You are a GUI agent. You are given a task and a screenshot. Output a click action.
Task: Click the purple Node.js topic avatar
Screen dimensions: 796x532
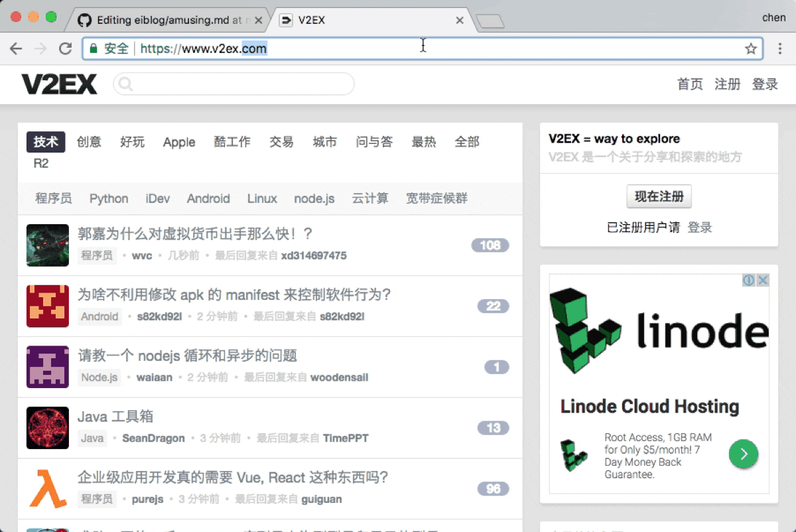47,367
